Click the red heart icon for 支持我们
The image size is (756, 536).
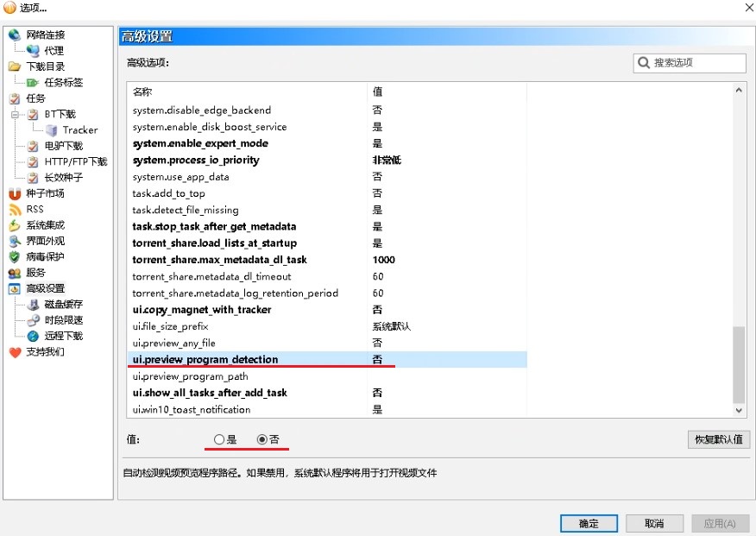click(15, 352)
